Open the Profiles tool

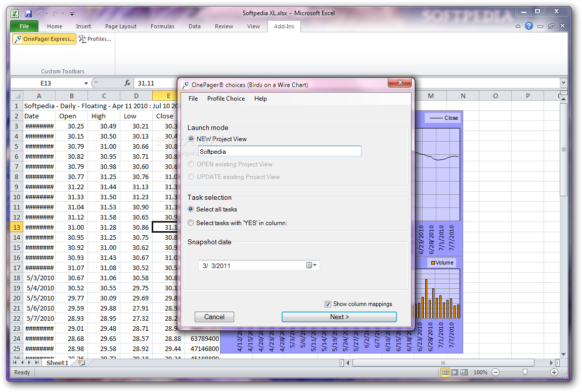95,39
